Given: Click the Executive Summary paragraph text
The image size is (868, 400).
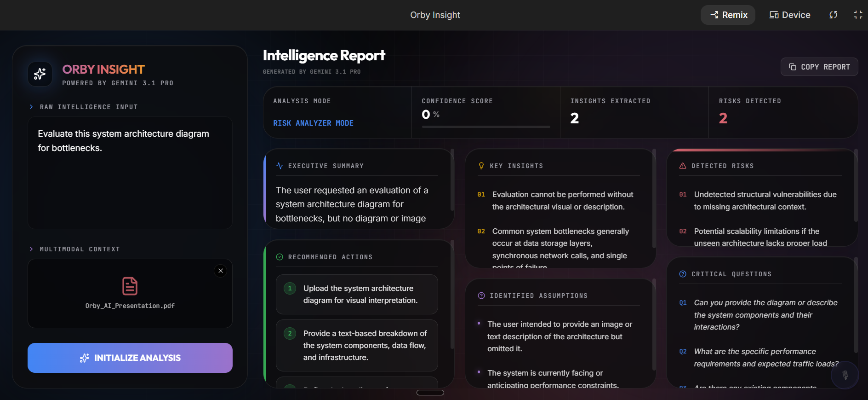Looking at the screenshot, I should 353,204.
